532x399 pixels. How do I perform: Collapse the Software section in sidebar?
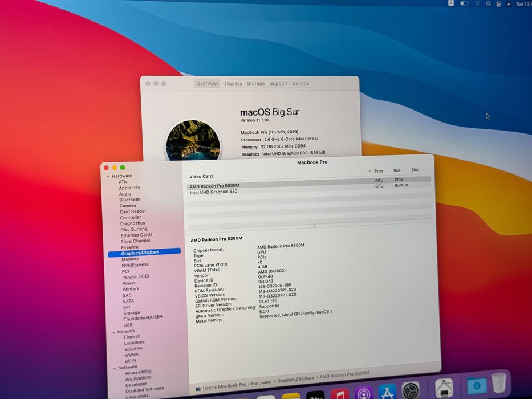tap(115, 368)
